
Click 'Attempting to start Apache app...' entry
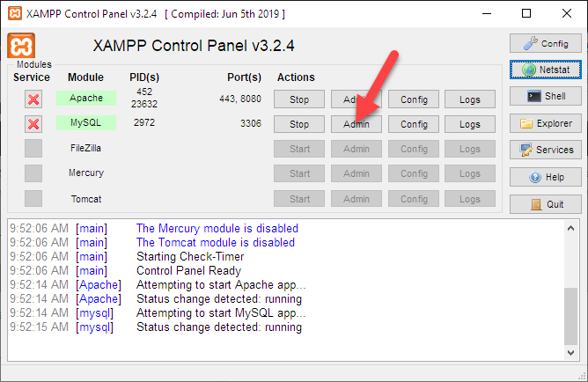pyautogui.click(x=221, y=285)
